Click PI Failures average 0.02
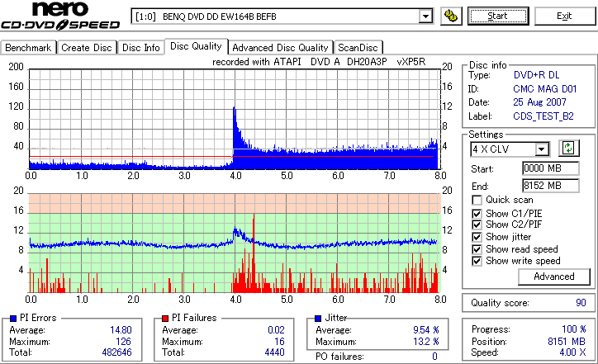The height and width of the screenshot is (364, 598). (x=276, y=329)
